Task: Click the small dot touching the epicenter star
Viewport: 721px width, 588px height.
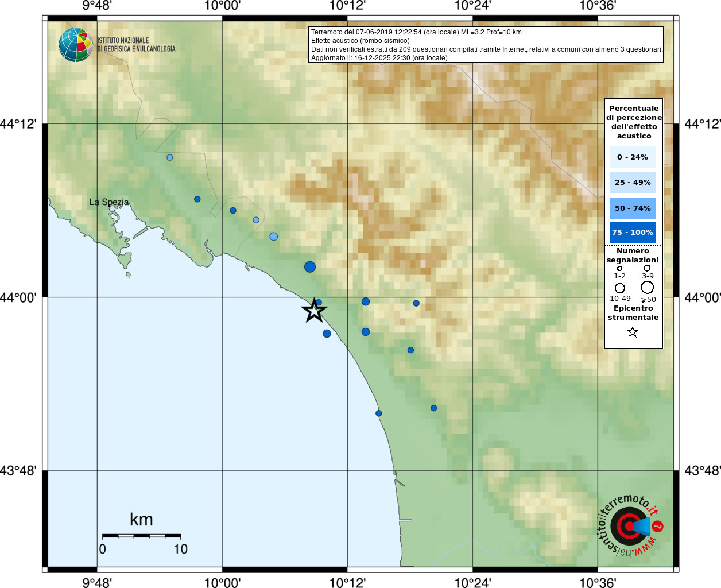Action: 319,303
